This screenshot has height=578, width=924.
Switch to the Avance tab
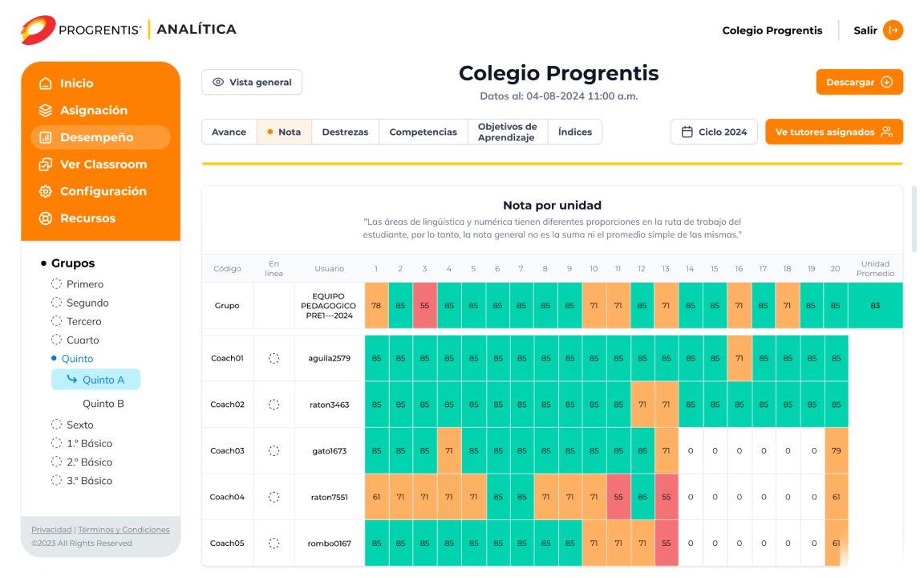click(229, 132)
